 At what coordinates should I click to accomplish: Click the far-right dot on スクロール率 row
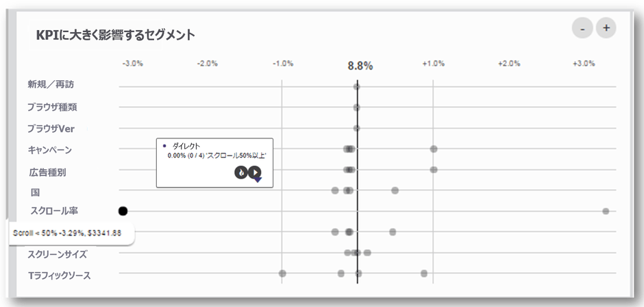606,210
